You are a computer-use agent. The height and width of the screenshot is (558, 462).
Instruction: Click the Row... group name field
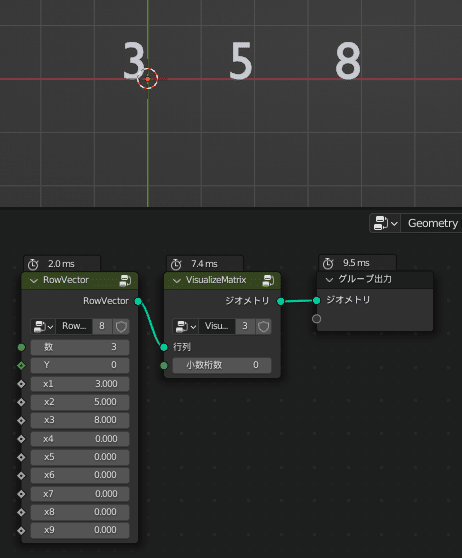[x=74, y=326]
